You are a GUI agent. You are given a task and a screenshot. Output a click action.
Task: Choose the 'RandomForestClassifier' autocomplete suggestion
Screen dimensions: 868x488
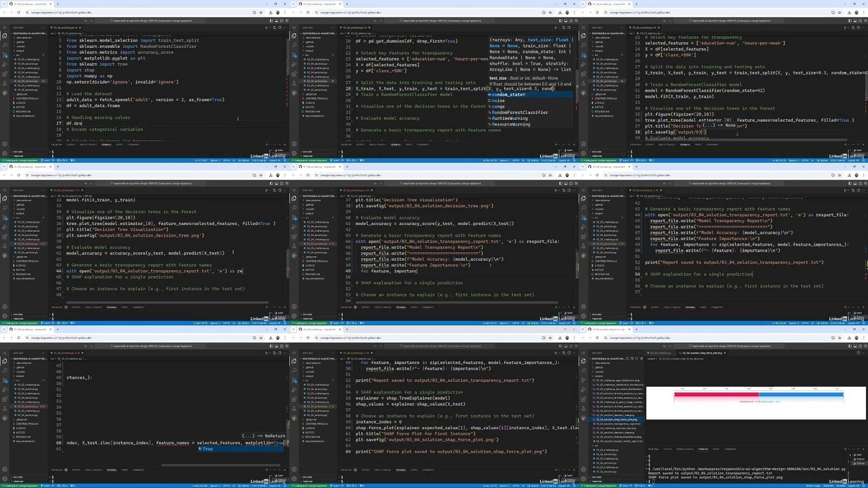pos(529,112)
